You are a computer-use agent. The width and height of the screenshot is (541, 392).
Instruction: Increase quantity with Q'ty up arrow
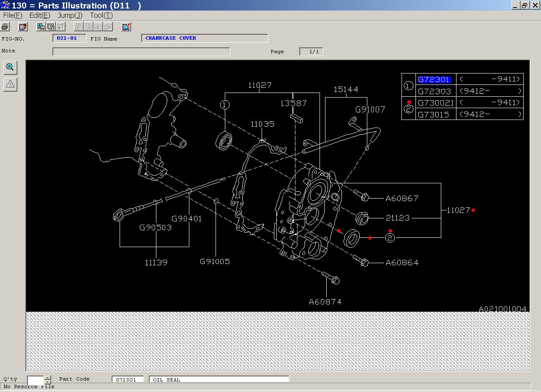click(x=48, y=378)
